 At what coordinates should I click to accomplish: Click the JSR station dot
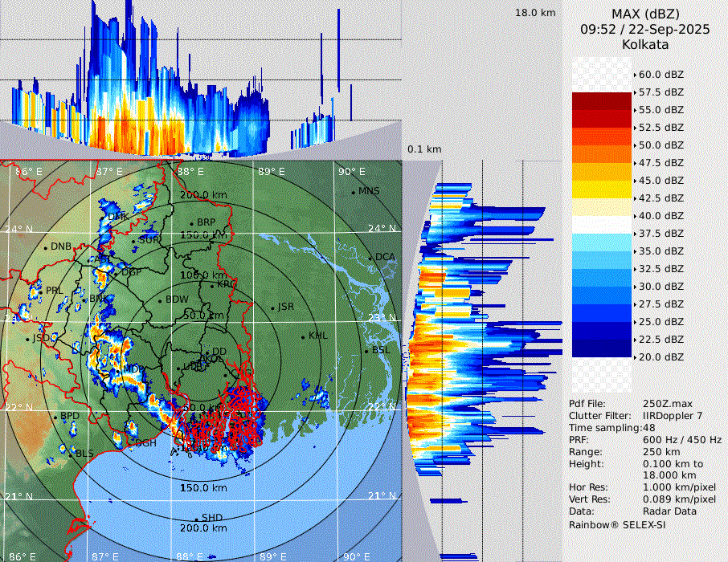click(272, 307)
